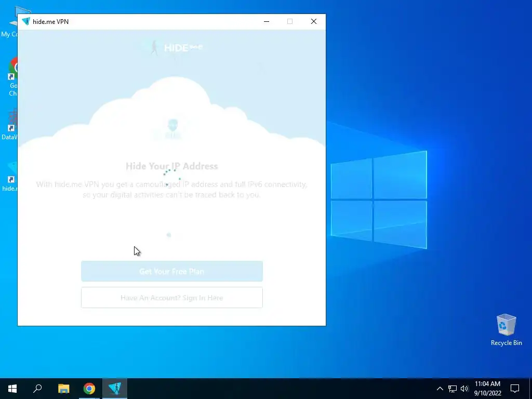
Task: Open Google Chrome from the taskbar
Action: (89, 389)
